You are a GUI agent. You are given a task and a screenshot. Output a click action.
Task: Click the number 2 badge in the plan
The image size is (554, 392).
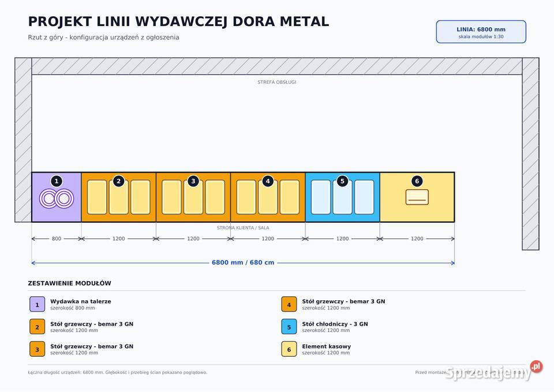[x=118, y=181]
